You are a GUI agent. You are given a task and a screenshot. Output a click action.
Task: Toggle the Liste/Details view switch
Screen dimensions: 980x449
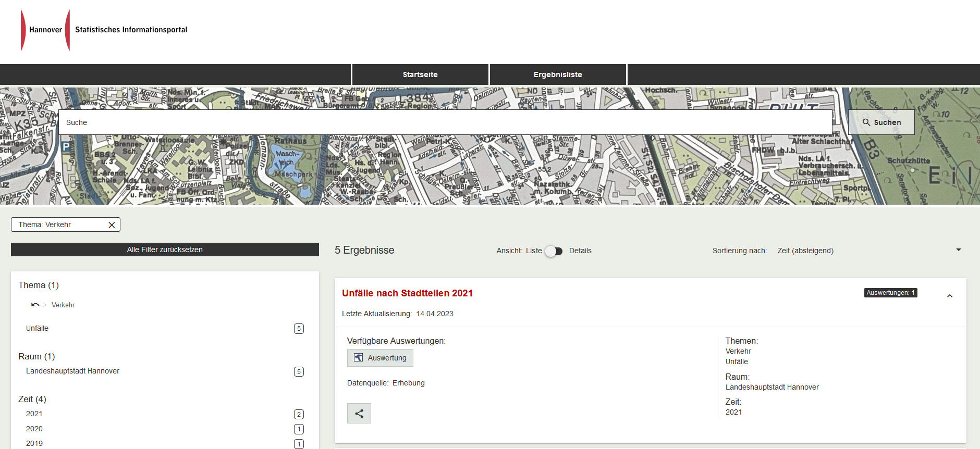coord(554,251)
